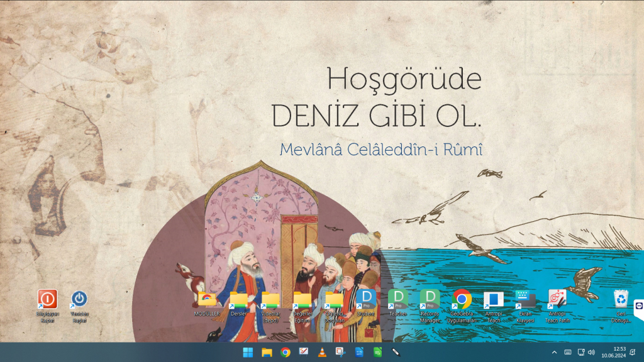Click the GeoGebra Uygulamaları Chrome shortcut
644x362 pixels.
point(462,299)
